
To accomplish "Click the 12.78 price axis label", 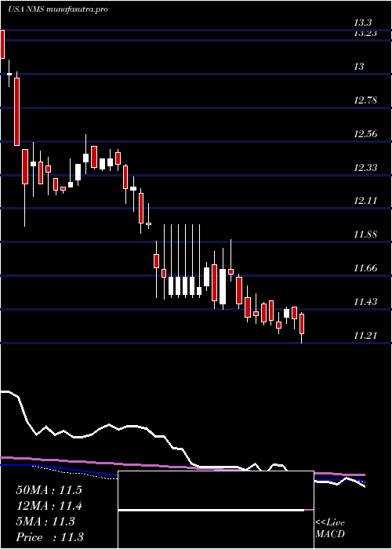I will (365, 101).
